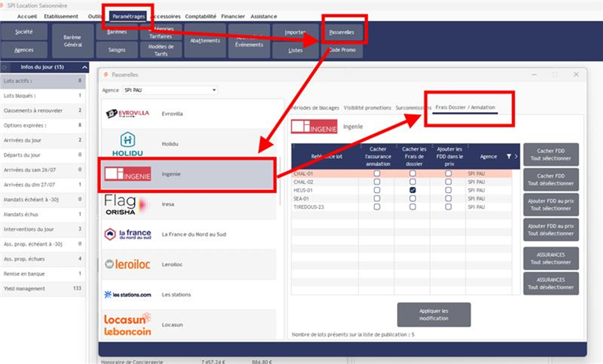Click the Ingenie logo in the list
603x364 pixels.
pyautogui.click(x=128, y=174)
